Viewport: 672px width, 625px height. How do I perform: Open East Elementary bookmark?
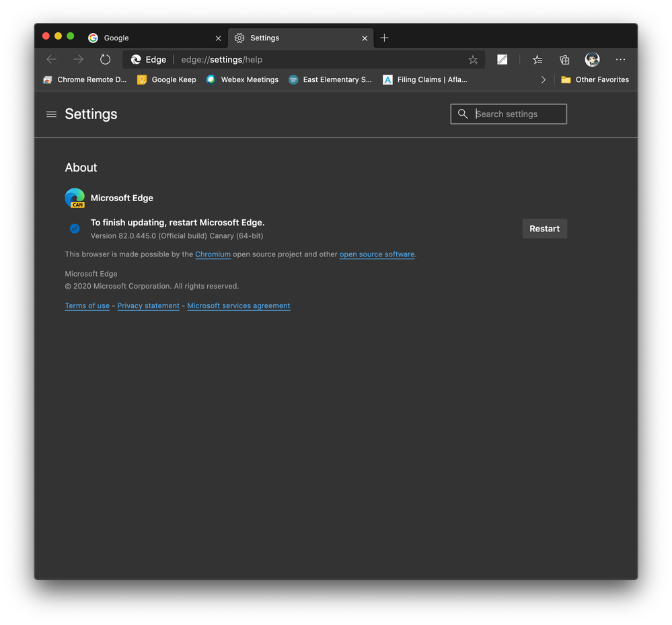click(330, 80)
